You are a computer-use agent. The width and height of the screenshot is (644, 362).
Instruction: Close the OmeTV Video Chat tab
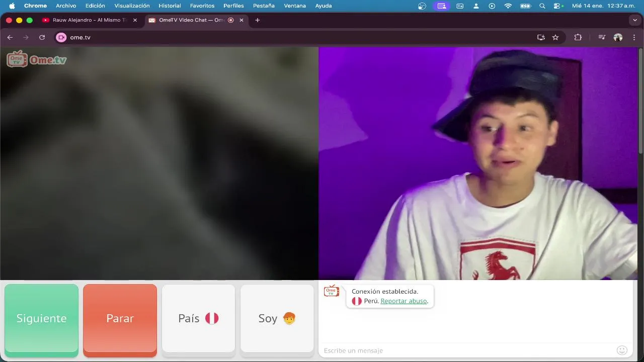click(242, 20)
